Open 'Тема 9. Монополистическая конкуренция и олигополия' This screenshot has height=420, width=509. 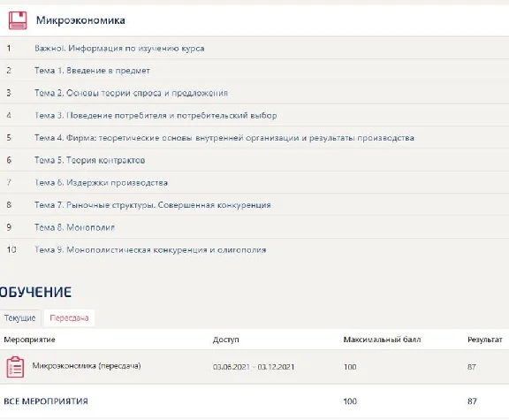tap(150, 250)
